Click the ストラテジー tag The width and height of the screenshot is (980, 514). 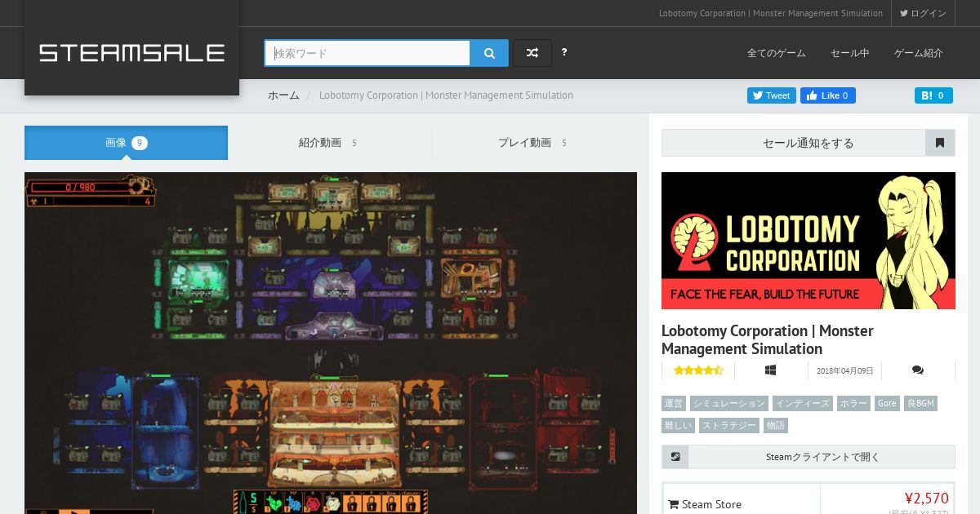pos(729,425)
